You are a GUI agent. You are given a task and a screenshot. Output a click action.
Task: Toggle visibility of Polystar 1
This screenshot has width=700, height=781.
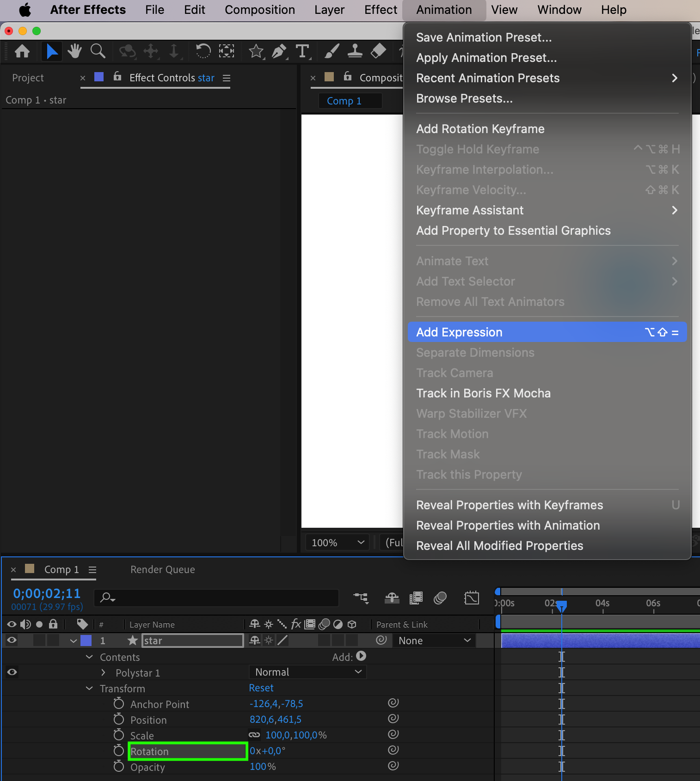tap(12, 672)
